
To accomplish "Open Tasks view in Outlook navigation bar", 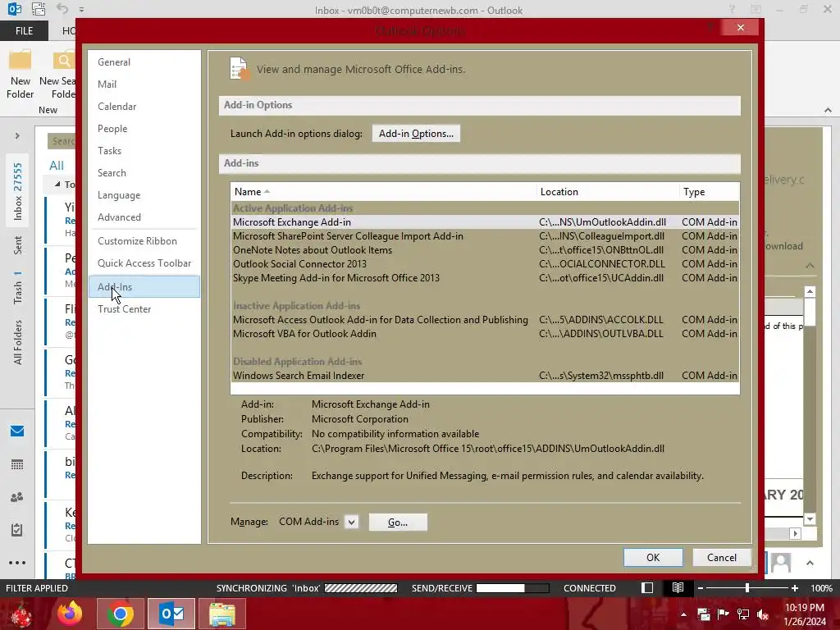I will (17, 530).
